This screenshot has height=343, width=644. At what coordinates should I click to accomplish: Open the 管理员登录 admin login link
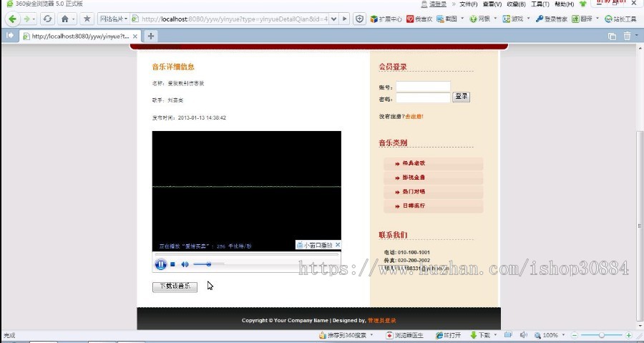pos(382,320)
